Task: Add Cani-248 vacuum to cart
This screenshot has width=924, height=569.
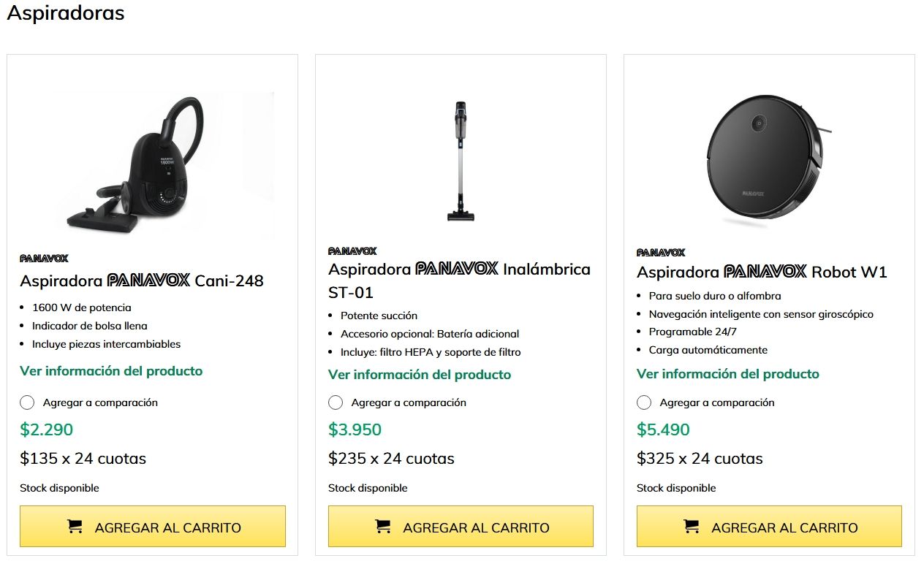Action: pos(152,527)
